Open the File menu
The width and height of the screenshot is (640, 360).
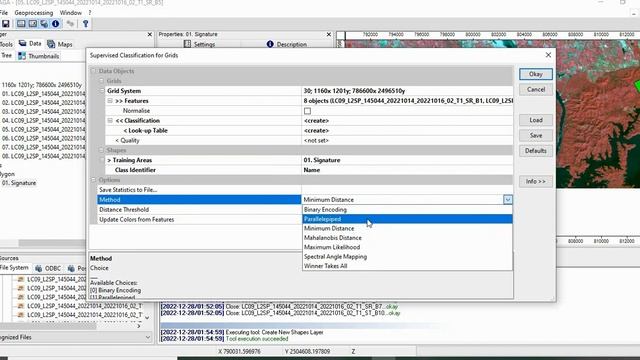pyautogui.click(x=4, y=13)
